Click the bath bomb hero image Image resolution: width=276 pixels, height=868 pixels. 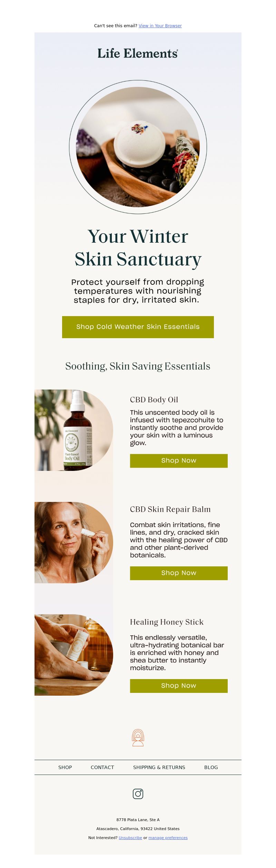click(x=138, y=147)
